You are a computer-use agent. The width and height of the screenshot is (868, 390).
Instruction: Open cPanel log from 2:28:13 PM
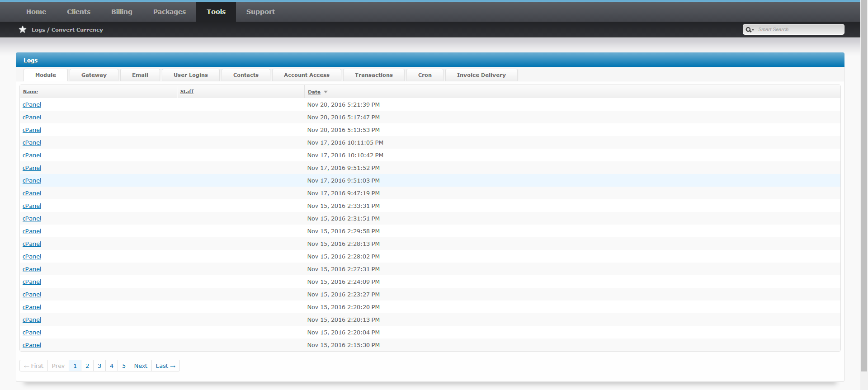click(x=32, y=244)
